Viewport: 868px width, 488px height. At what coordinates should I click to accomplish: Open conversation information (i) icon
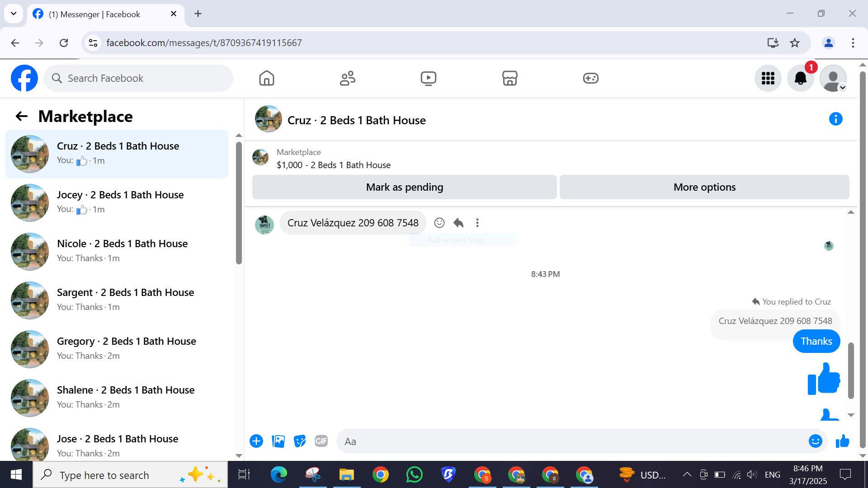[x=835, y=119]
